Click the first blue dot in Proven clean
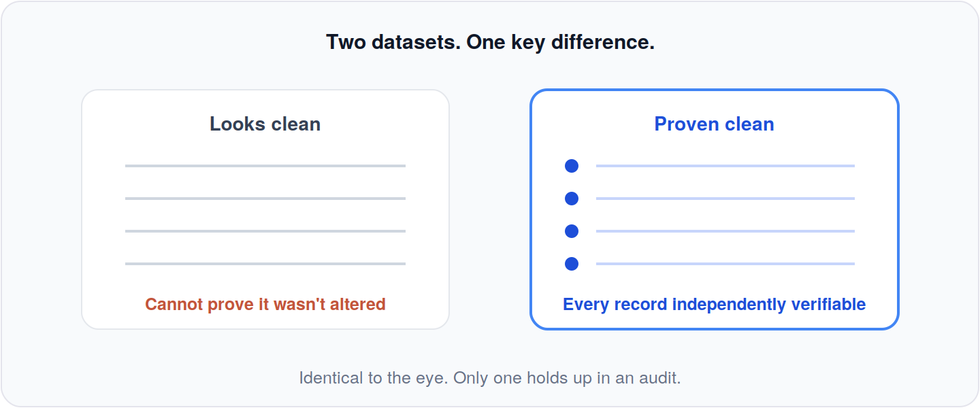The image size is (980, 408). [572, 166]
